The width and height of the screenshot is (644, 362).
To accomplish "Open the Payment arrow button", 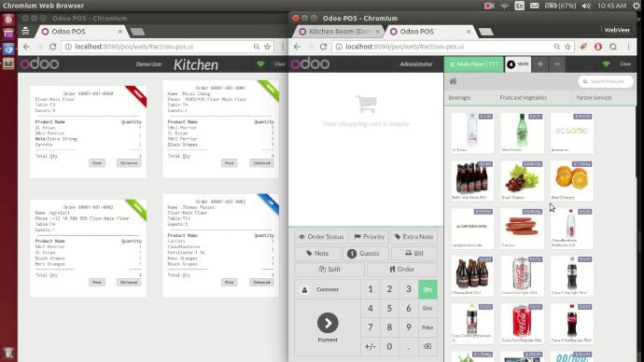I will click(328, 323).
